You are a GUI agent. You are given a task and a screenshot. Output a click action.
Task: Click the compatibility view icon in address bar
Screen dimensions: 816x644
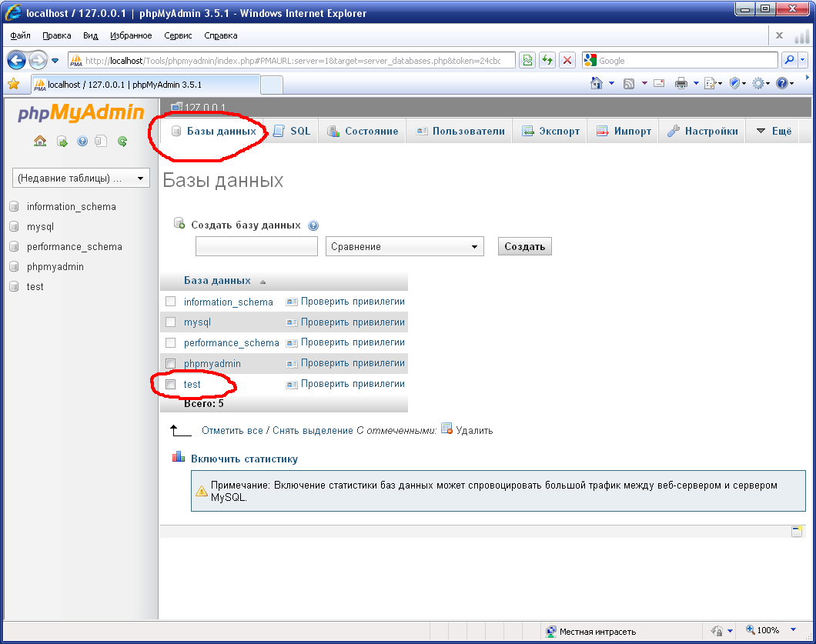pos(527,60)
